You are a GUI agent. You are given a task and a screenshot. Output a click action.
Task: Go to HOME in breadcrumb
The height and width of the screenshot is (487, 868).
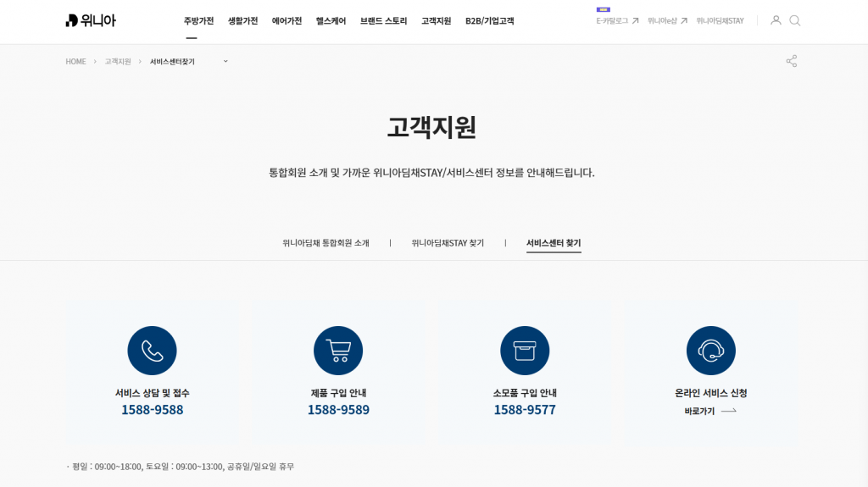point(75,62)
